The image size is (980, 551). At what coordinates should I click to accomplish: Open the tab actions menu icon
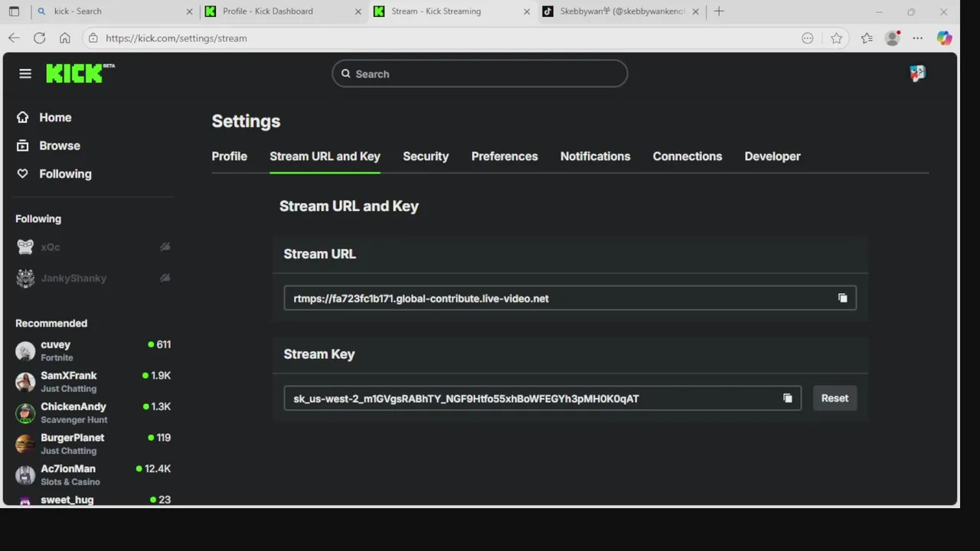point(14,11)
